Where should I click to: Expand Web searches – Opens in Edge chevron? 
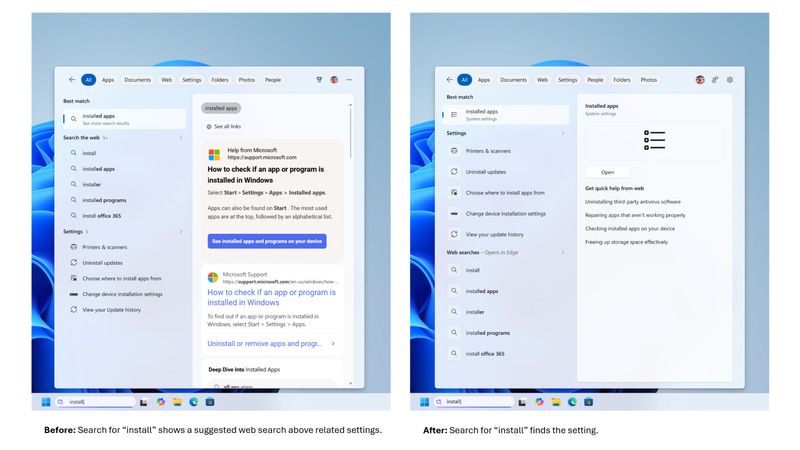[x=563, y=253]
